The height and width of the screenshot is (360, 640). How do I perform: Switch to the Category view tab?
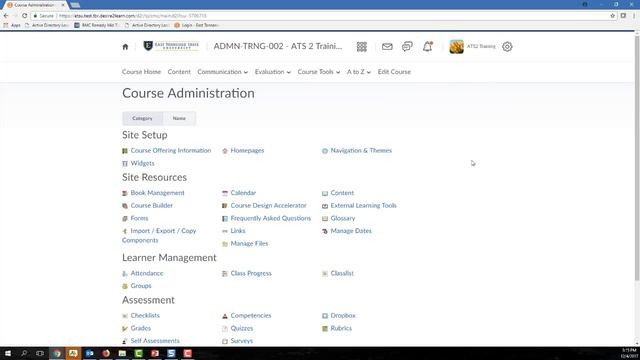point(142,118)
